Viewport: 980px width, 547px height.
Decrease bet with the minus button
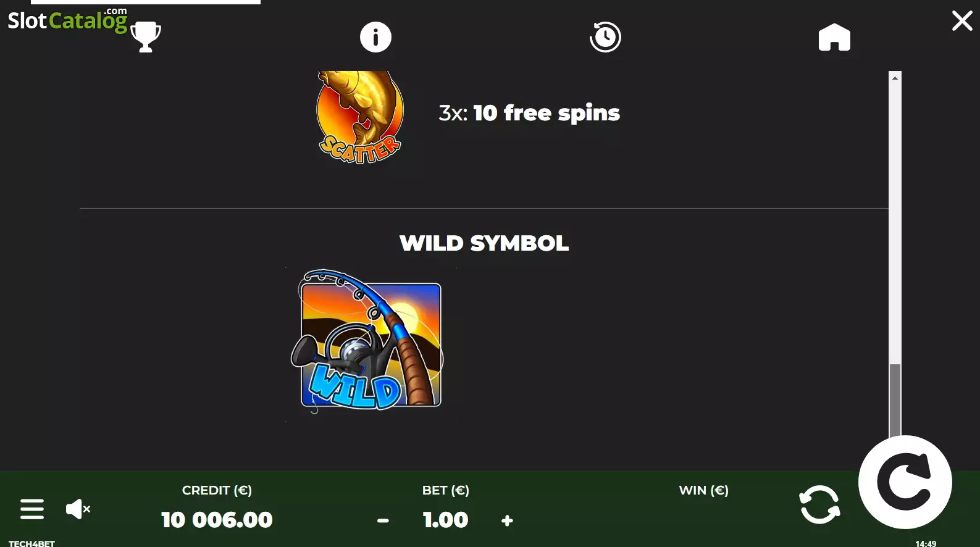coord(383,520)
